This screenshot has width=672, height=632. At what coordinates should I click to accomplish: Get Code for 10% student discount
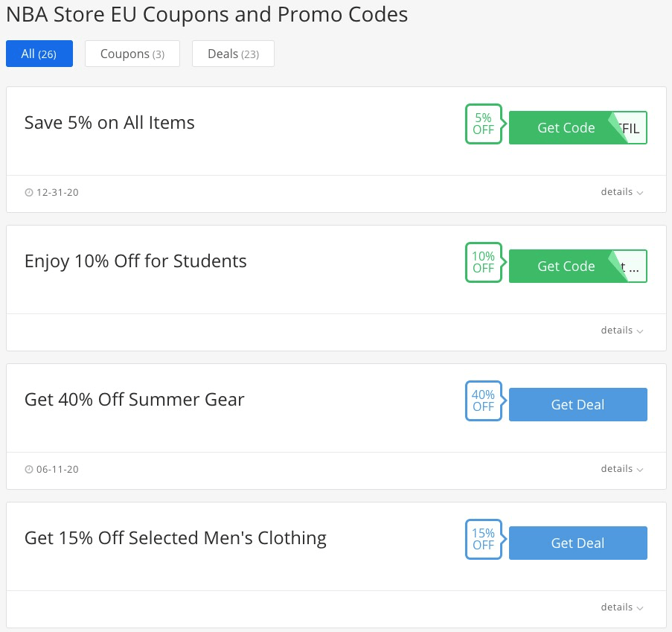(x=566, y=266)
